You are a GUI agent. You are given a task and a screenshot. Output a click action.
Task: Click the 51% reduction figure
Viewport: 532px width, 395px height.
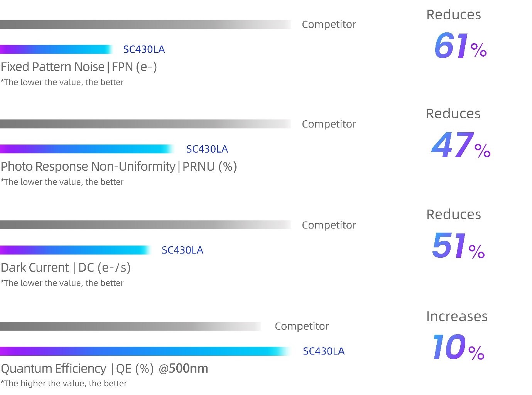458,246
